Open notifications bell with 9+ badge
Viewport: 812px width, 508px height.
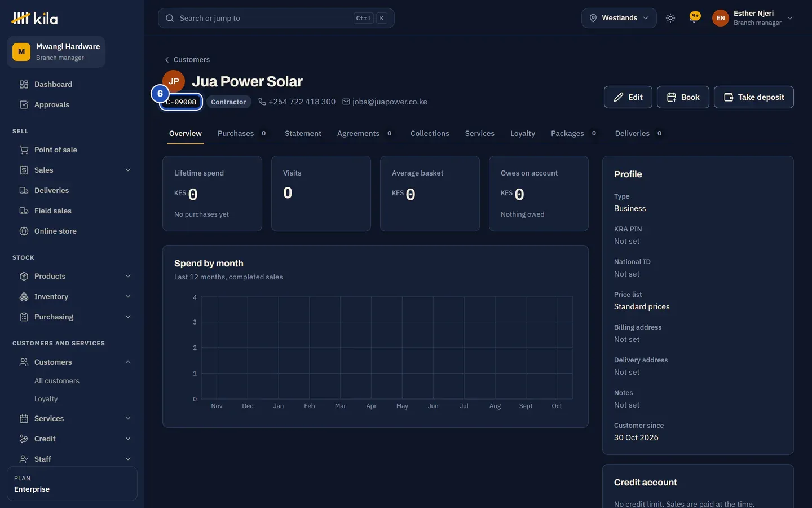tap(694, 17)
